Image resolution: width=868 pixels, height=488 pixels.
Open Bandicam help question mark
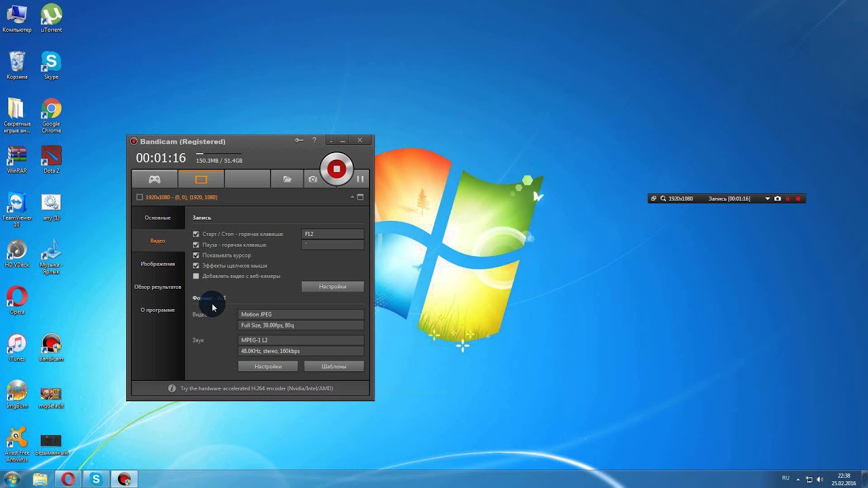pyautogui.click(x=314, y=140)
